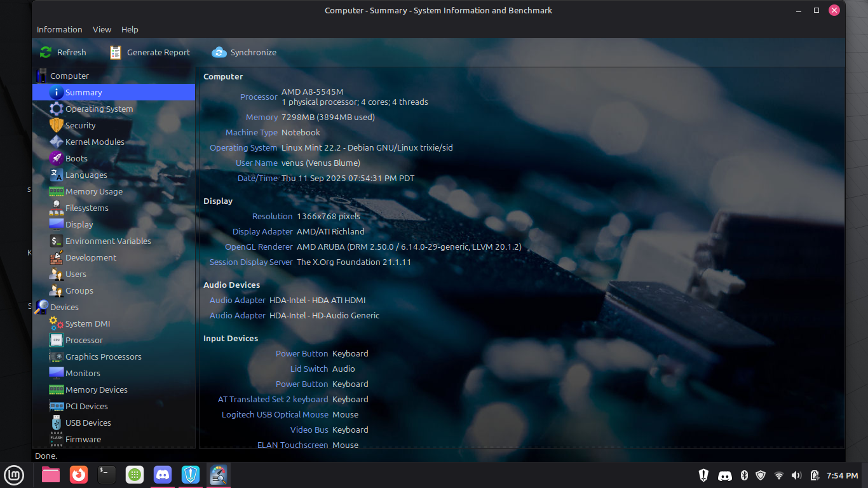The width and height of the screenshot is (868, 488).
Task: Select the USB Devices icon
Action: coord(57,423)
